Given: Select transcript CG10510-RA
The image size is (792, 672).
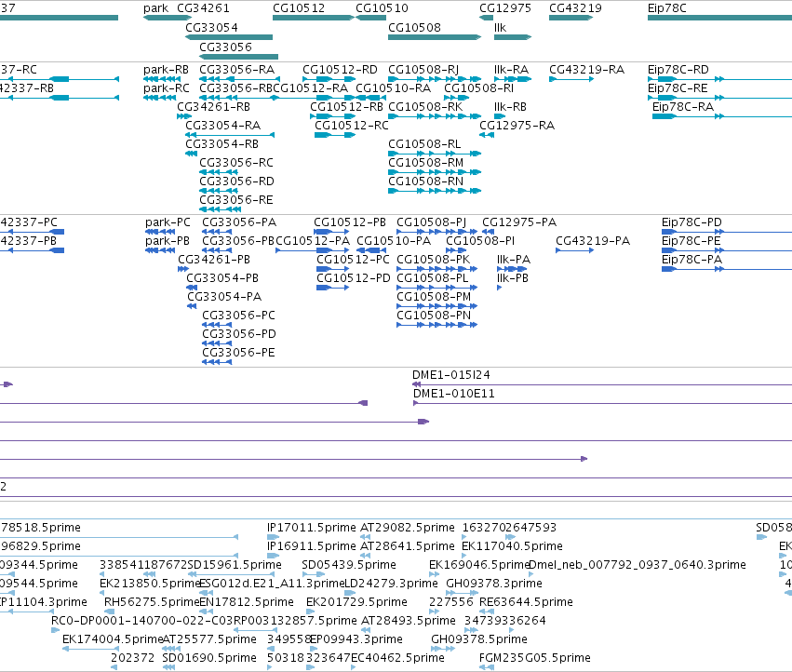Looking at the screenshot, I should point(393,87).
